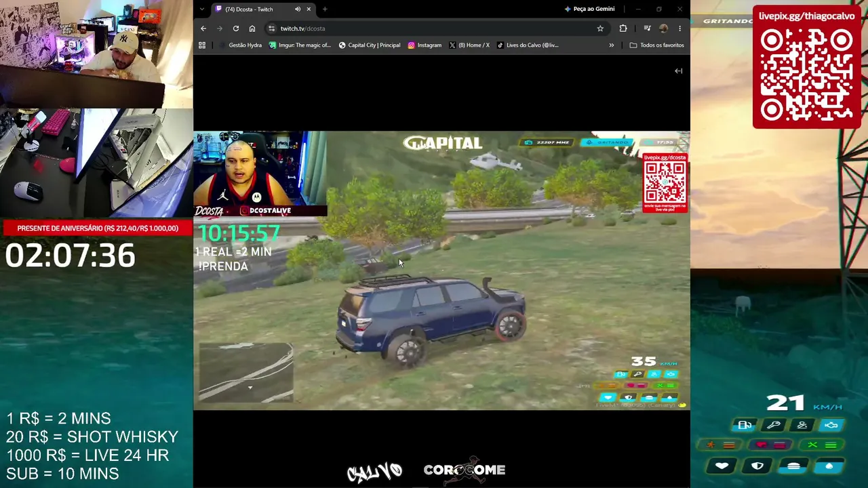
Task: Reload the Twitch page
Action: pyautogui.click(x=235, y=28)
